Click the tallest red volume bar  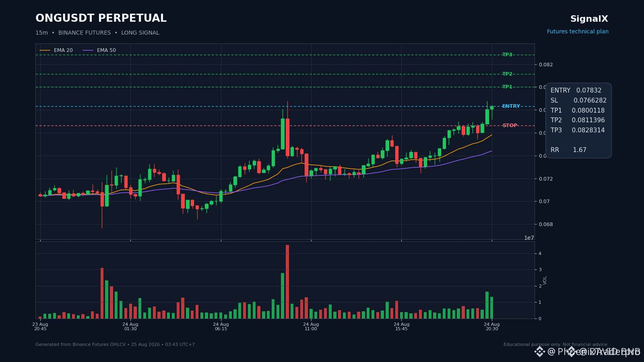(287, 282)
